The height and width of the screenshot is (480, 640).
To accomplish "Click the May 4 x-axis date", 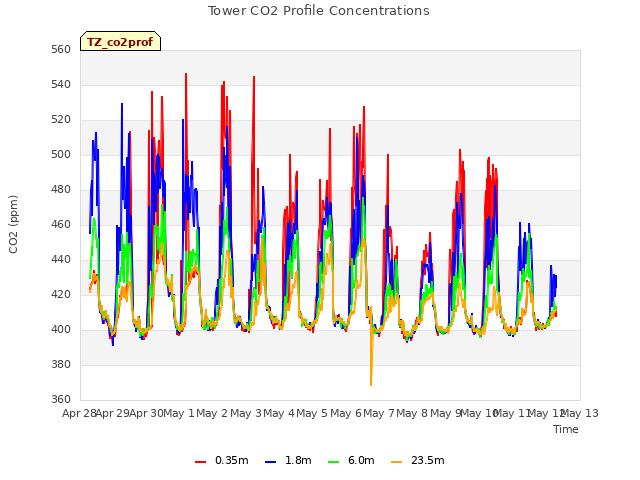I will pyautogui.click(x=279, y=414).
